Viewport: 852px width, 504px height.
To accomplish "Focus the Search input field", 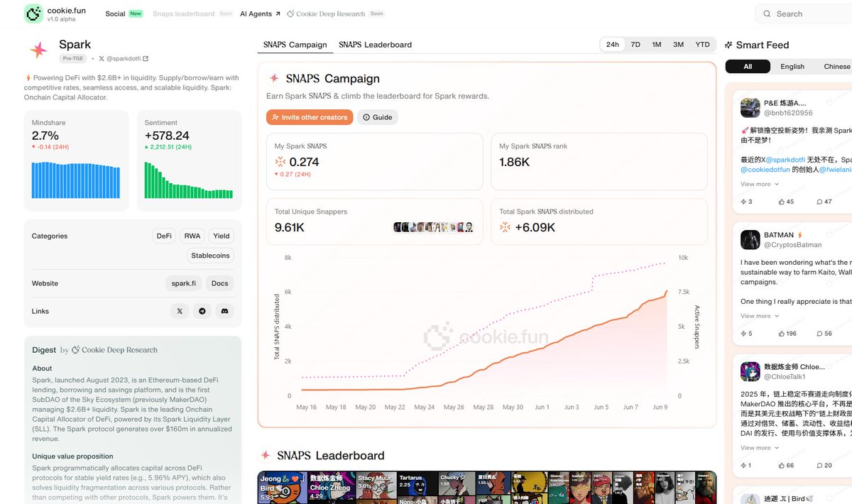I will pos(803,13).
